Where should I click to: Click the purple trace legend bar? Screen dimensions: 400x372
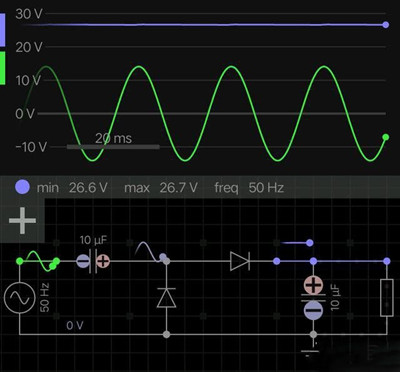pyautogui.click(x=2, y=30)
